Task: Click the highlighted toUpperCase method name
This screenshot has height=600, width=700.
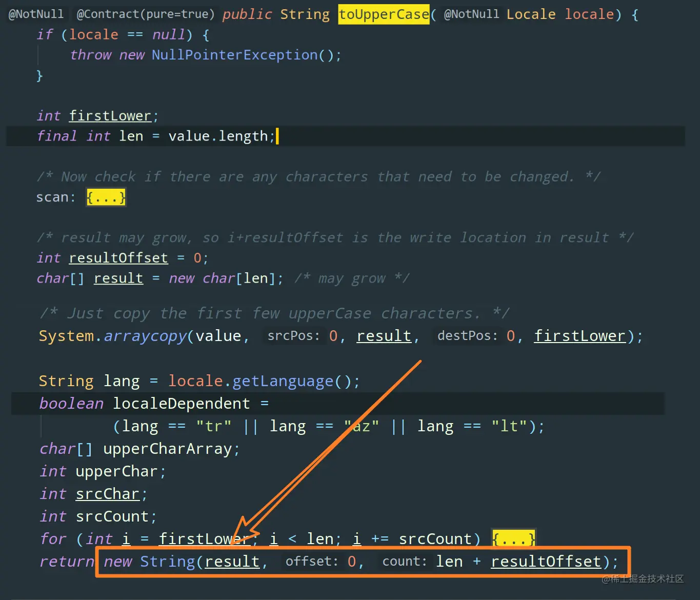Action: pos(384,14)
